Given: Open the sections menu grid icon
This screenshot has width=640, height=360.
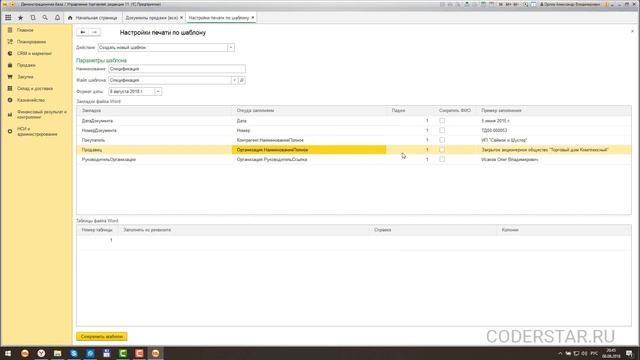Looking at the screenshot, I should (8, 18).
